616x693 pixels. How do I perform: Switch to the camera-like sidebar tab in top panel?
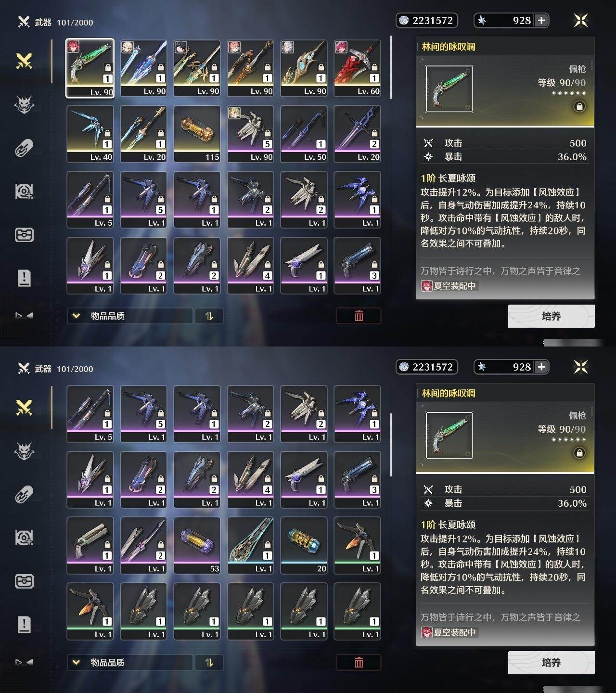click(x=24, y=192)
